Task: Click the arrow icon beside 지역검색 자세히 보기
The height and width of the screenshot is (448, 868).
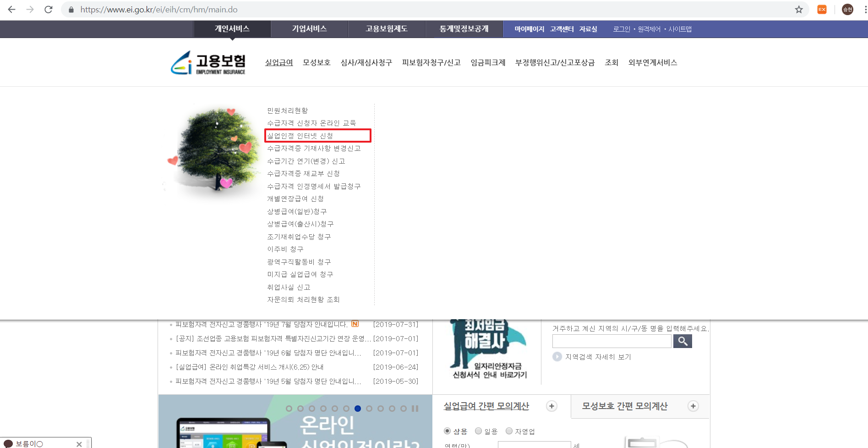Action: (x=557, y=357)
